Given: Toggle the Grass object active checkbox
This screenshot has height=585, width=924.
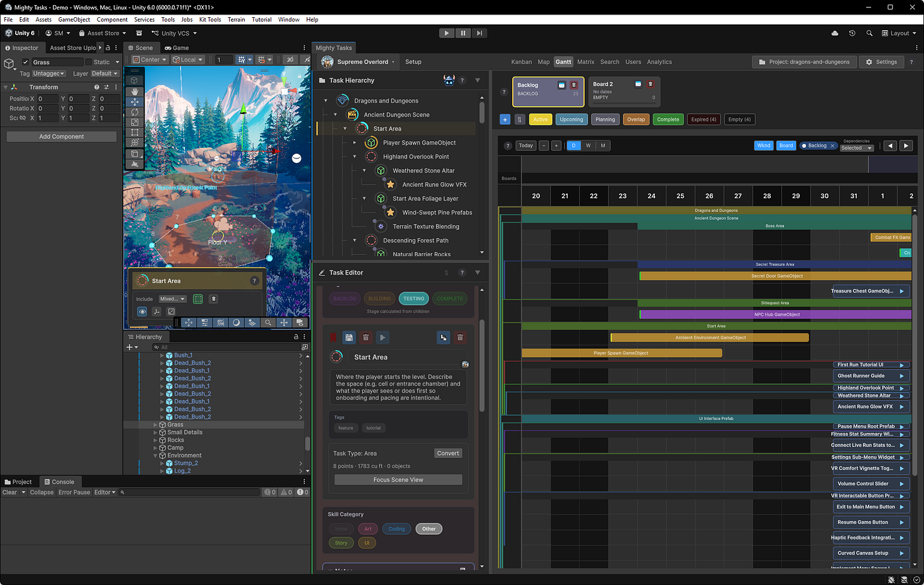Looking at the screenshot, I should (26, 62).
